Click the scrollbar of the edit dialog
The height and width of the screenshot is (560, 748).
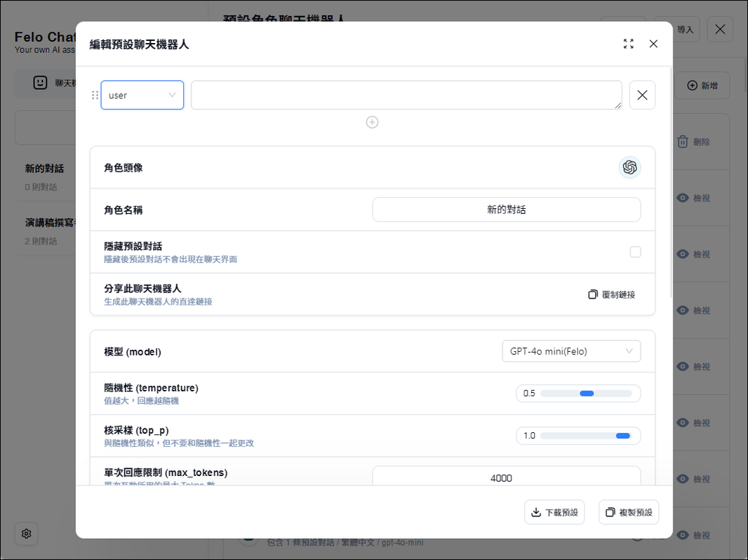click(x=671, y=181)
